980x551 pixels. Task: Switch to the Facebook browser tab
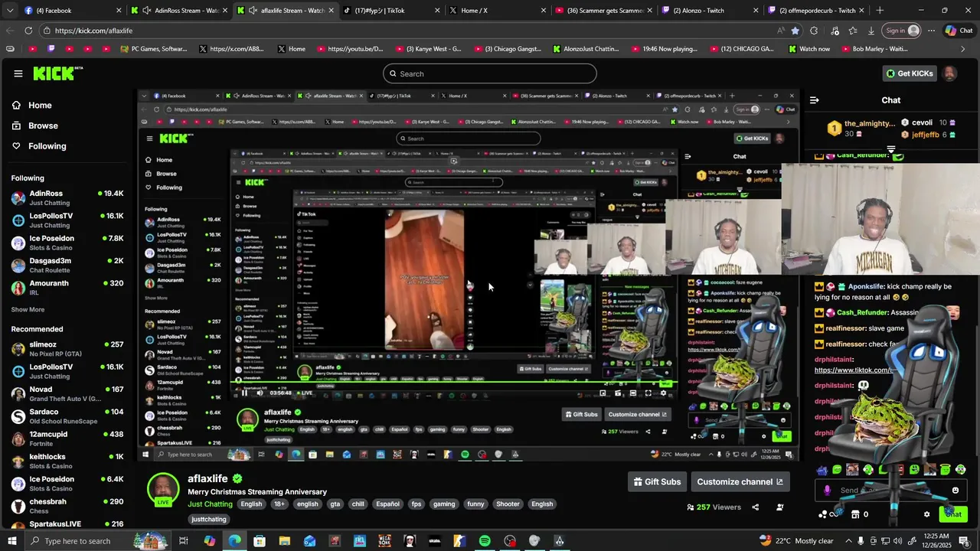(x=73, y=11)
